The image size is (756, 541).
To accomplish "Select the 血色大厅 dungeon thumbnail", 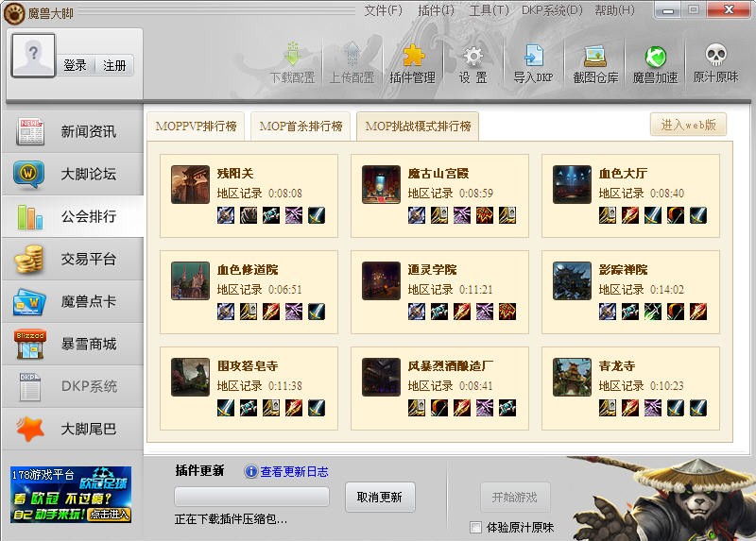I will click(572, 184).
